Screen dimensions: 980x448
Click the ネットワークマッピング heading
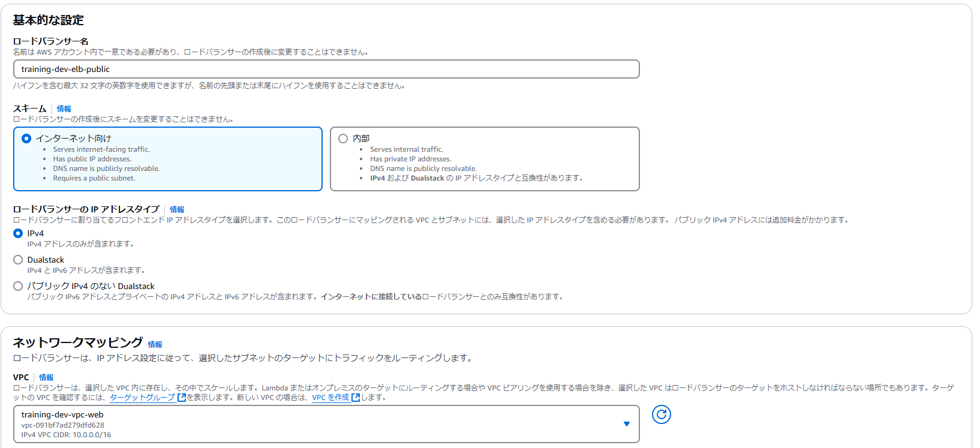pyautogui.click(x=78, y=342)
